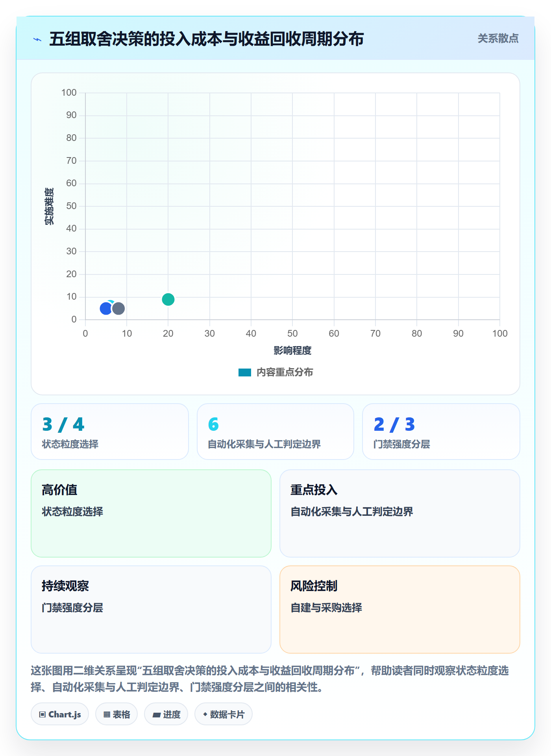Choose the 进度 tag chip
The image size is (551, 756).
click(x=166, y=714)
